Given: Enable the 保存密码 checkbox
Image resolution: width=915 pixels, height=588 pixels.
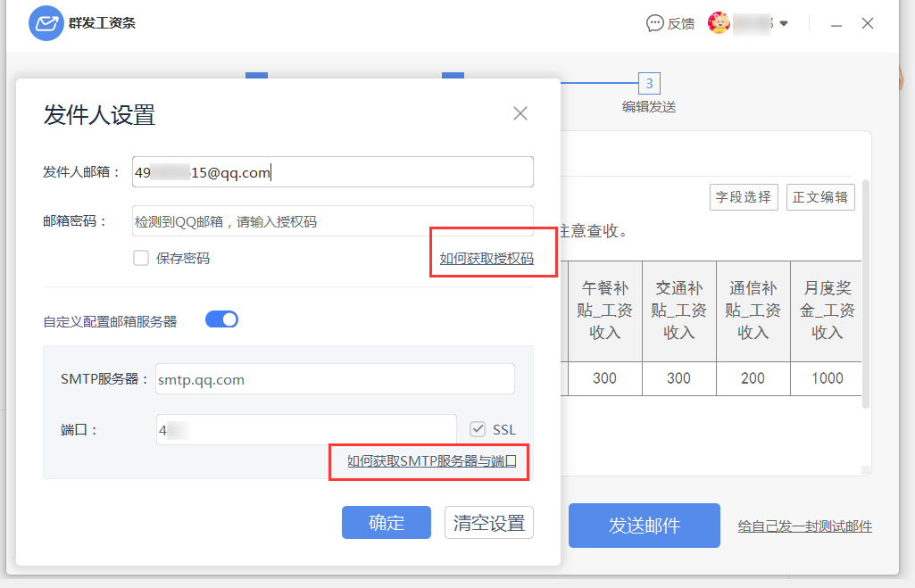Looking at the screenshot, I should 141,259.
